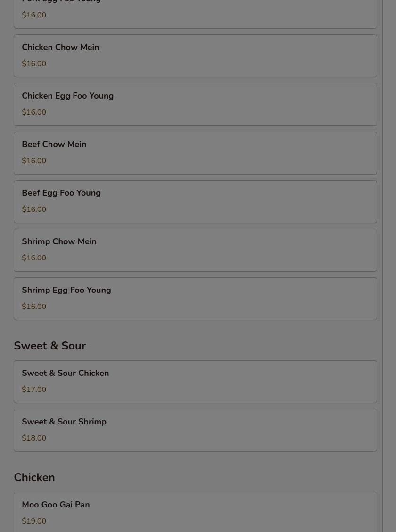Screen dimensions: 396x532
Task: Click the price under Beef Chow Mein
Action: point(34,161)
